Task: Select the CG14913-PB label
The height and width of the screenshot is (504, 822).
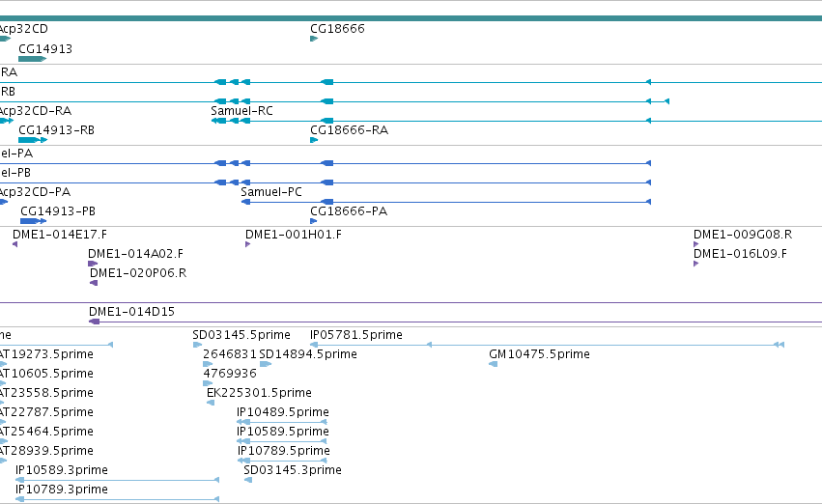Action: [58, 211]
